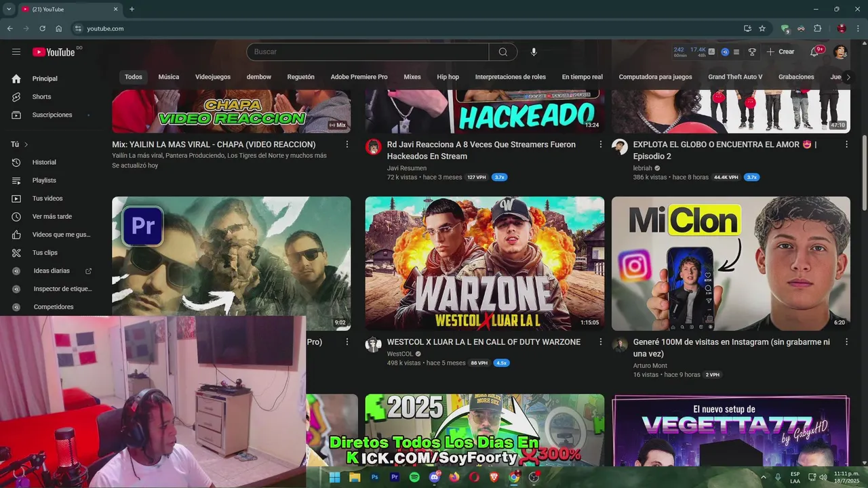Open the bar chart stats icon
Image resolution: width=868 pixels, height=488 pixels.
click(711, 52)
